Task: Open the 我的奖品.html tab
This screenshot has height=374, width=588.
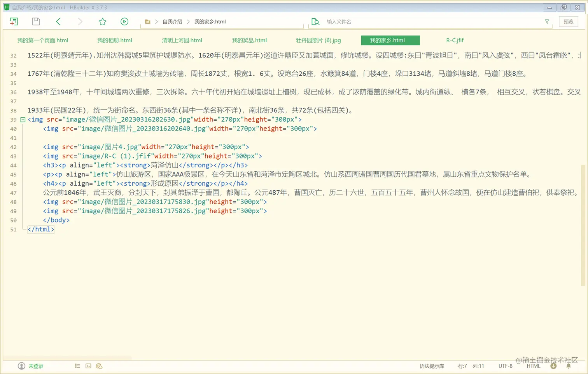Action: [249, 40]
